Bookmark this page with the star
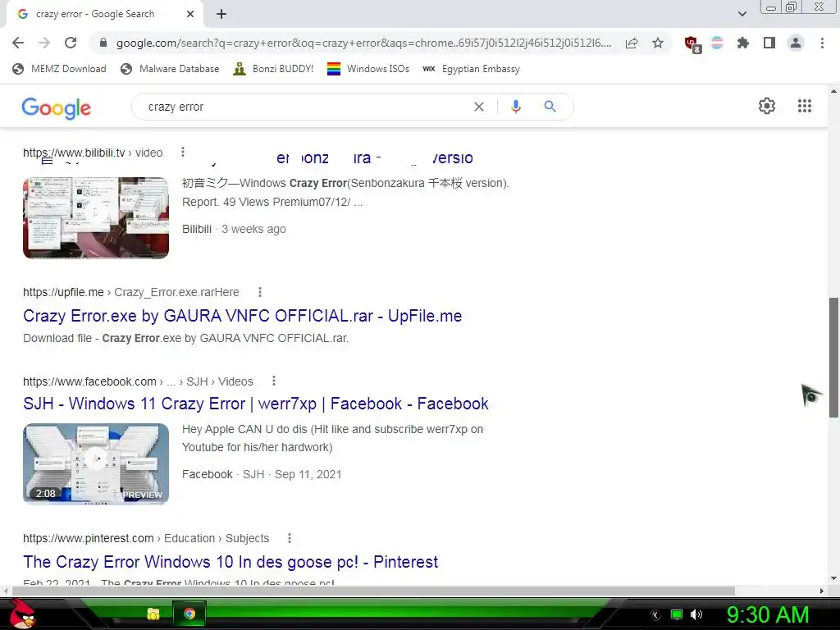 point(658,43)
